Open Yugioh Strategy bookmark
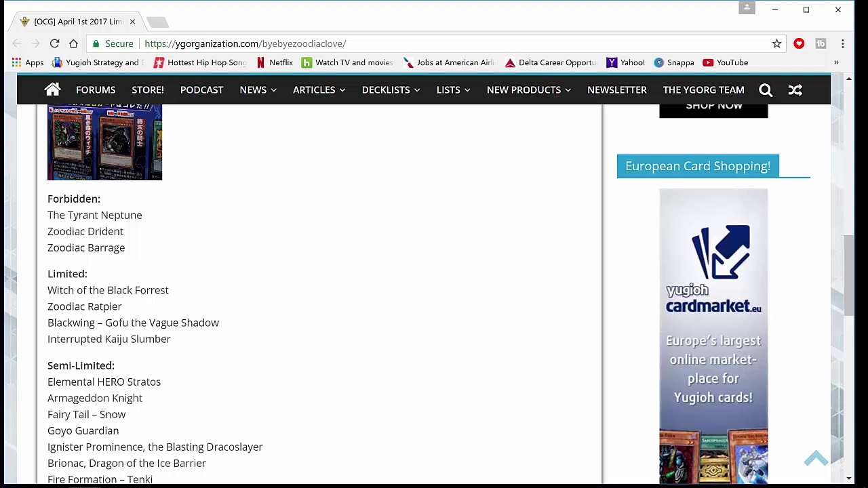 (x=98, y=62)
